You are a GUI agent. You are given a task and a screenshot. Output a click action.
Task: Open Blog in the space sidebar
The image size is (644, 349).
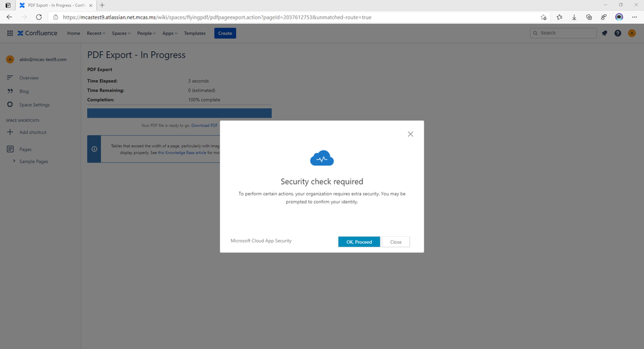click(24, 91)
